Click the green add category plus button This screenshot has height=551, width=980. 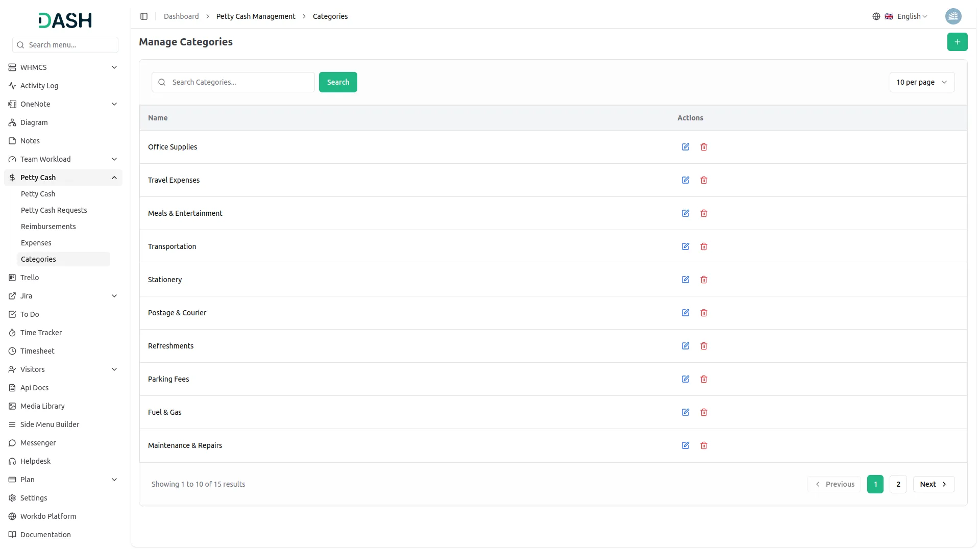(x=957, y=42)
